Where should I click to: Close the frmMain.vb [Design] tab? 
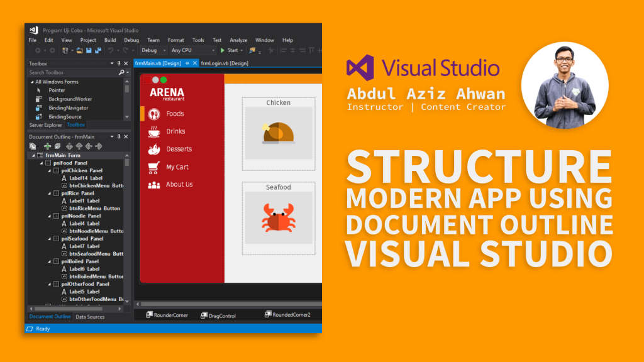pyautogui.click(x=195, y=63)
